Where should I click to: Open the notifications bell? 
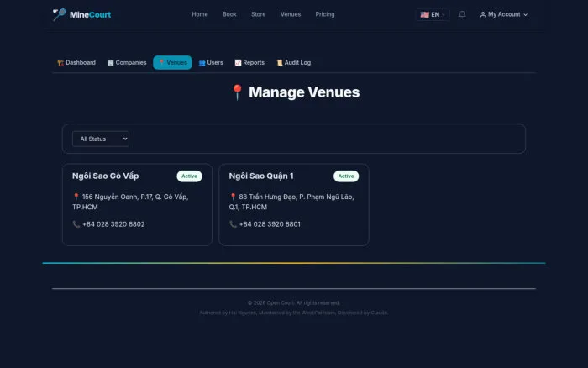[462, 14]
